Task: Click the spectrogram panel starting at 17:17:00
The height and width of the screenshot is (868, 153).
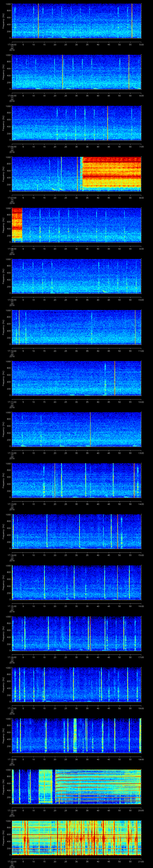Action: coord(77,685)
